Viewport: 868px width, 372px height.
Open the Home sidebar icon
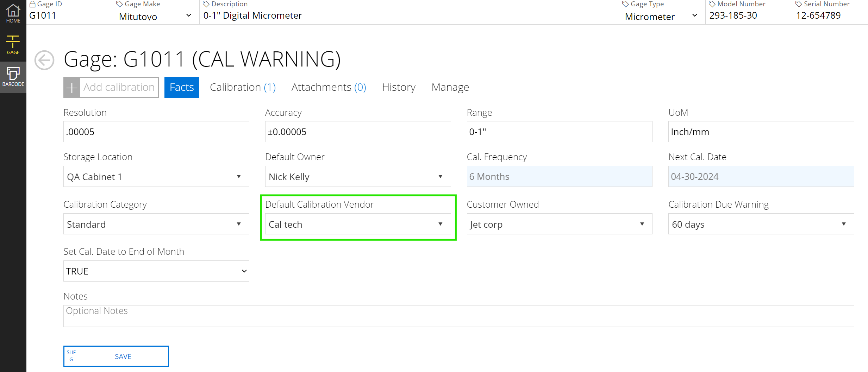(x=13, y=13)
